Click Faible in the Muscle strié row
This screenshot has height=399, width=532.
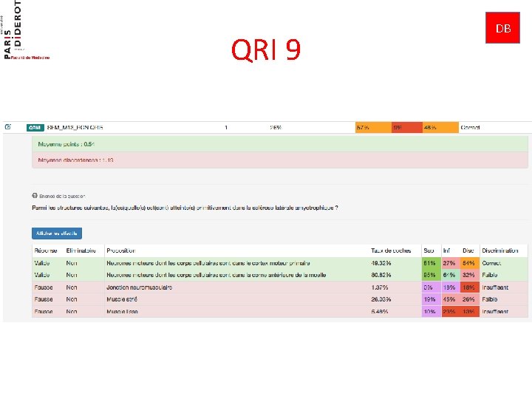coord(490,299)
